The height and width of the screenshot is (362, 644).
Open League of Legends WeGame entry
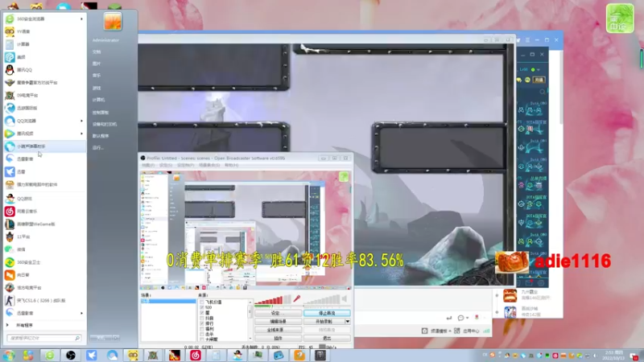click(x=43, y=224)
